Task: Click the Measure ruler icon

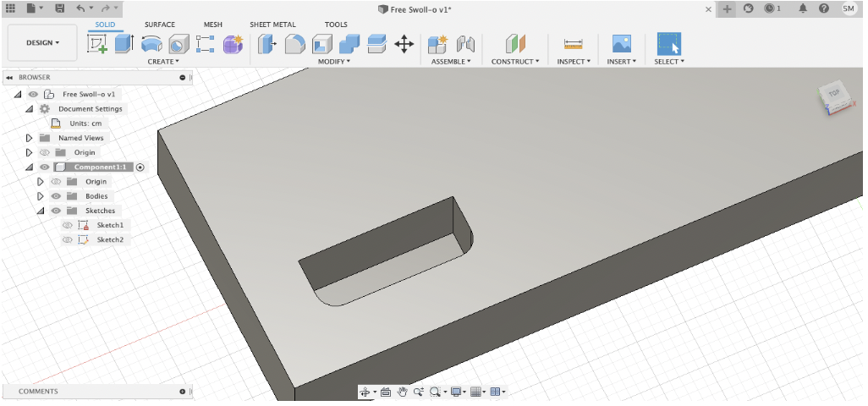Action: click(574, 44)
